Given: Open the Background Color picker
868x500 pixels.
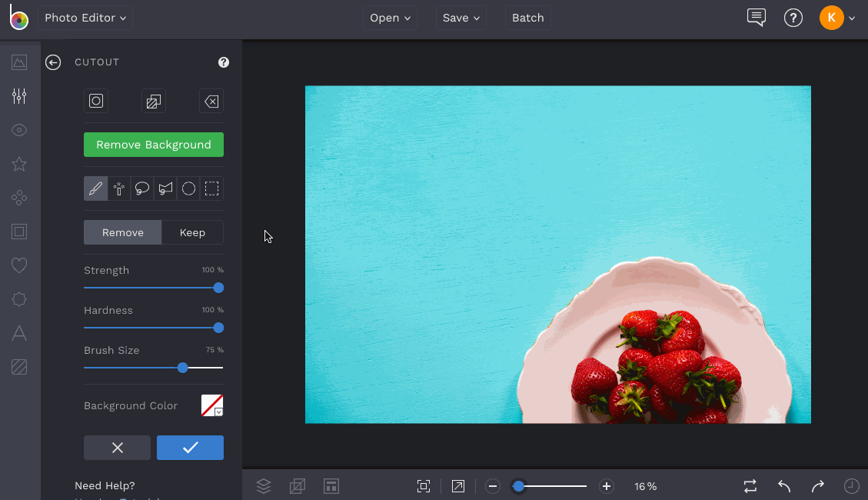Looking at the screenshot, I should click(212, 405).
